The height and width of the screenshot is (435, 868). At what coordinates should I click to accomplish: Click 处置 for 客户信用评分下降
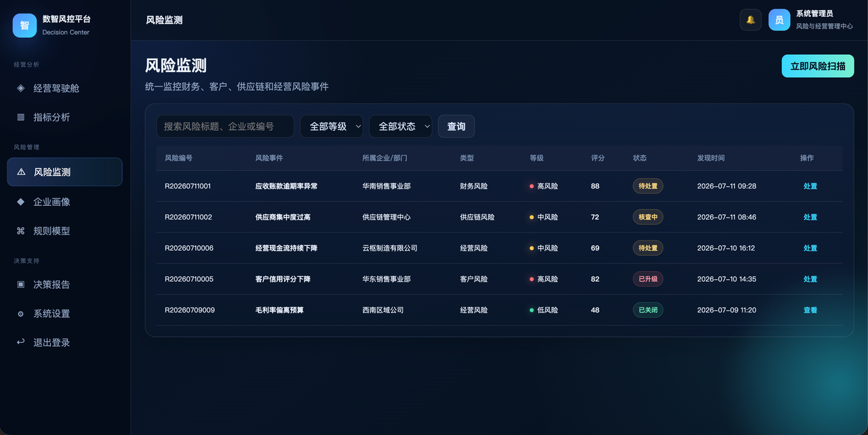point(810,279)
